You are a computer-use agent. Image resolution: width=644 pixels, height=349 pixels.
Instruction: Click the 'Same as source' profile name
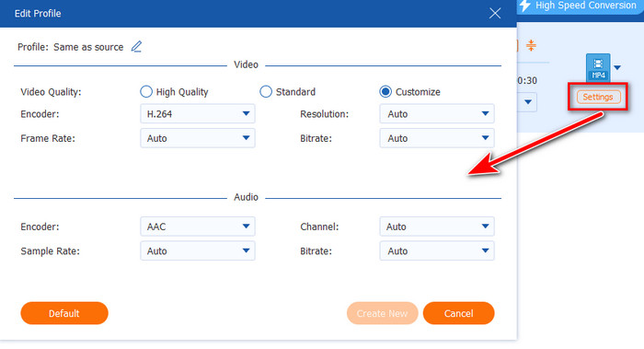[x=88, y=47]
